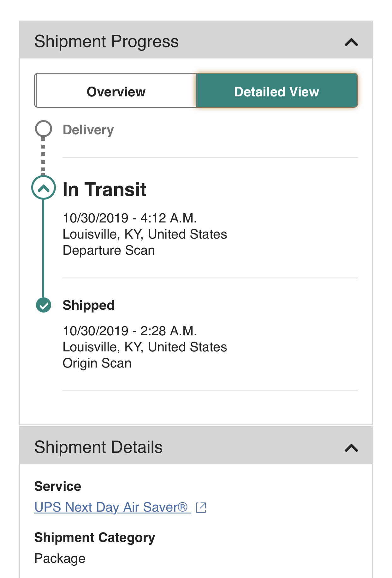Collapse the In Transit step chevron
This screenshot has width=392, height=578.
(x=44, y=188)
